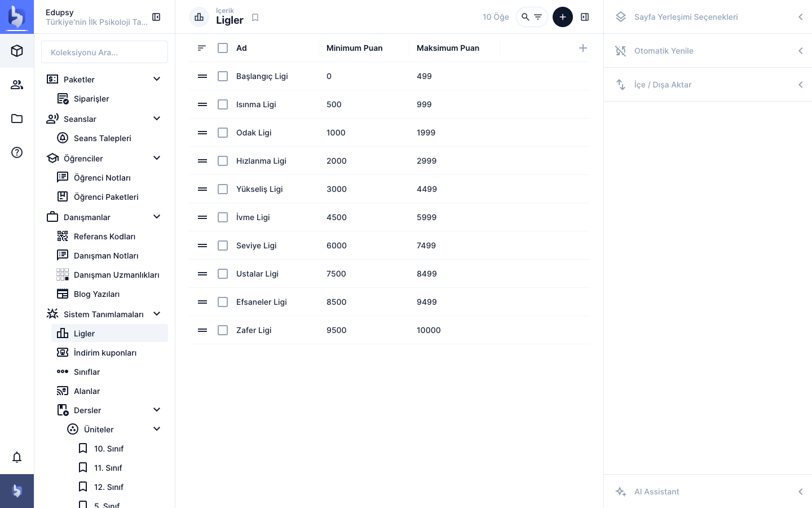This screenshot has height=508, width=812.
Task: Open the sort options icon in table header
Action: coord(202,48)
